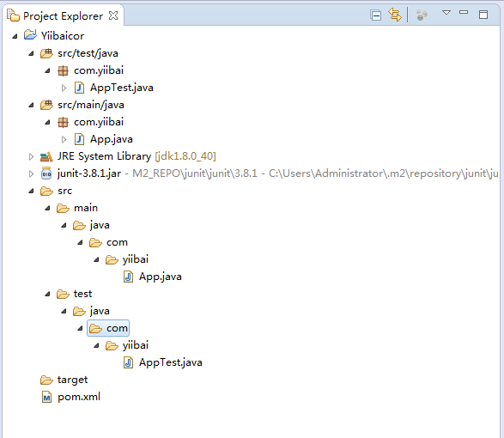504x438 pixels.
Task: Select the target folder icon
Action: click(x=46, y=380)
